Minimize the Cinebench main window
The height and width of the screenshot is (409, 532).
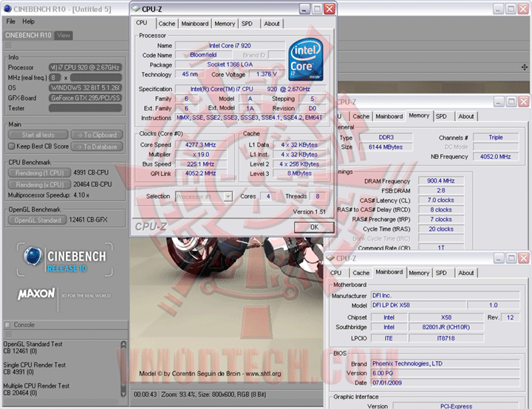(498, 9)
